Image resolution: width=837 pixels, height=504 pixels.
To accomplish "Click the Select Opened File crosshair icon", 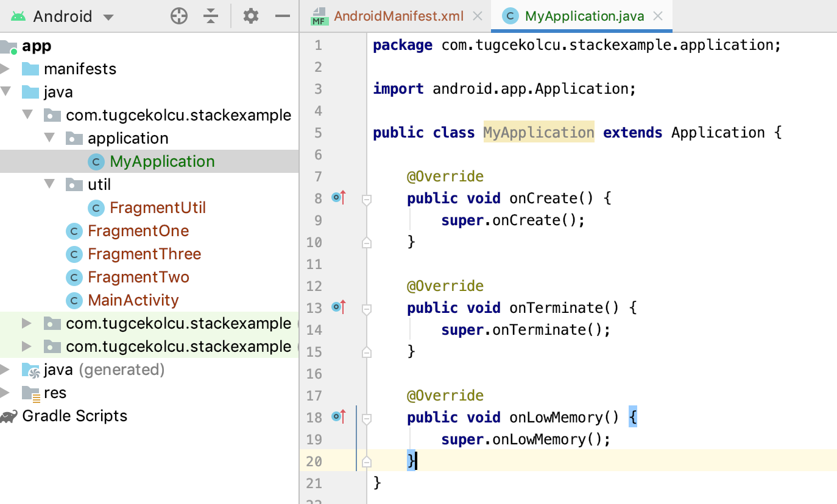I will tap(178, 16).
